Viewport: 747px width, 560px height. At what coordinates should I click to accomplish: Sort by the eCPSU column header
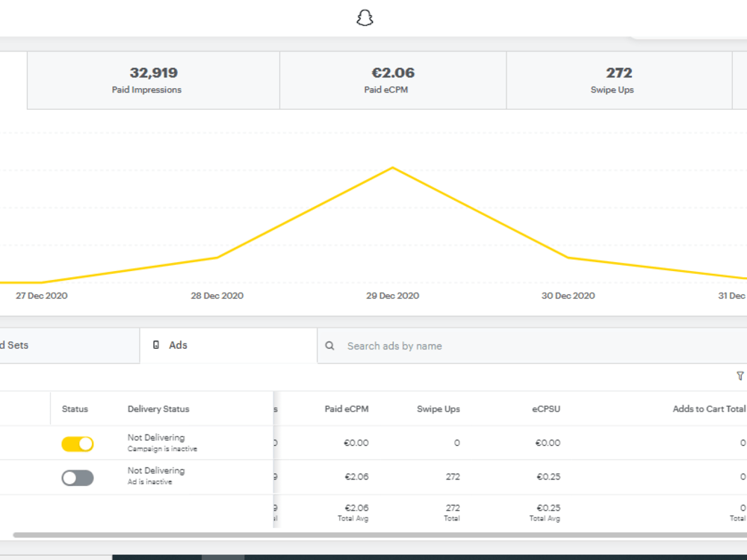[x=546, y=409]
